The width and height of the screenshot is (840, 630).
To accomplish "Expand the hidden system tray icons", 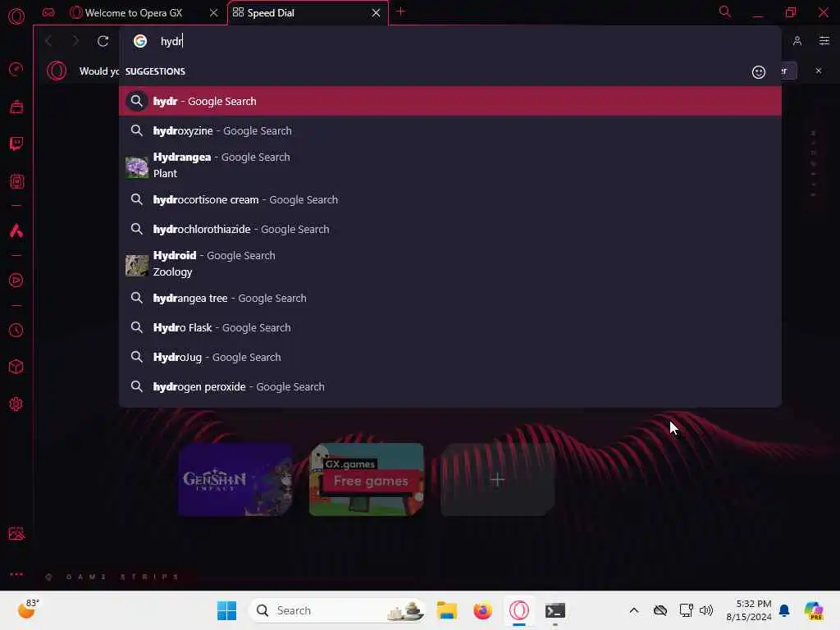I will point(634,610).
